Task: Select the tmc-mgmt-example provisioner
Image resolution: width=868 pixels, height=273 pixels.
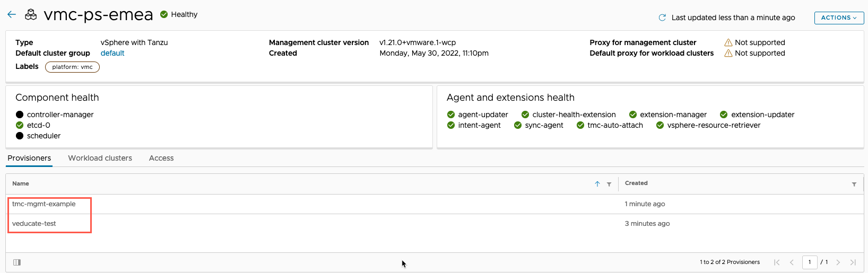Action: pos(44,204)
